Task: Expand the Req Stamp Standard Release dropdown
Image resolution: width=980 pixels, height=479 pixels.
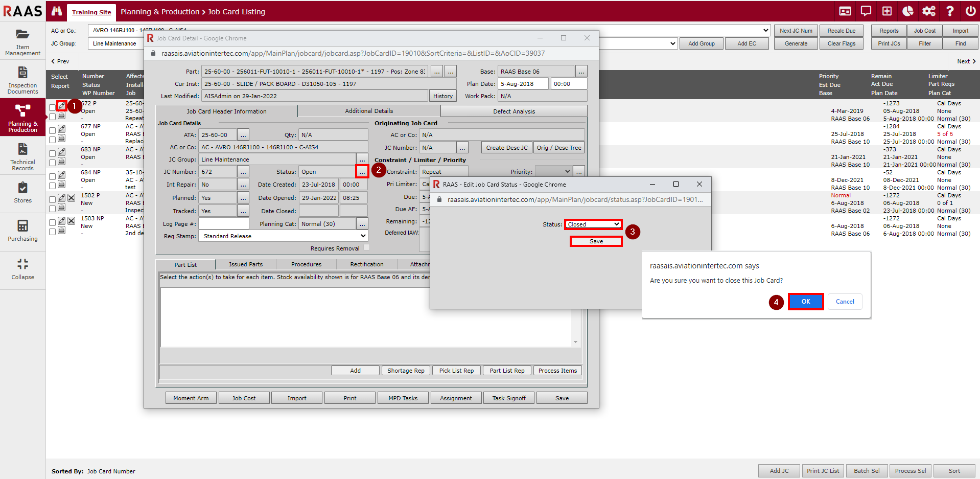Action: point(283,236)
